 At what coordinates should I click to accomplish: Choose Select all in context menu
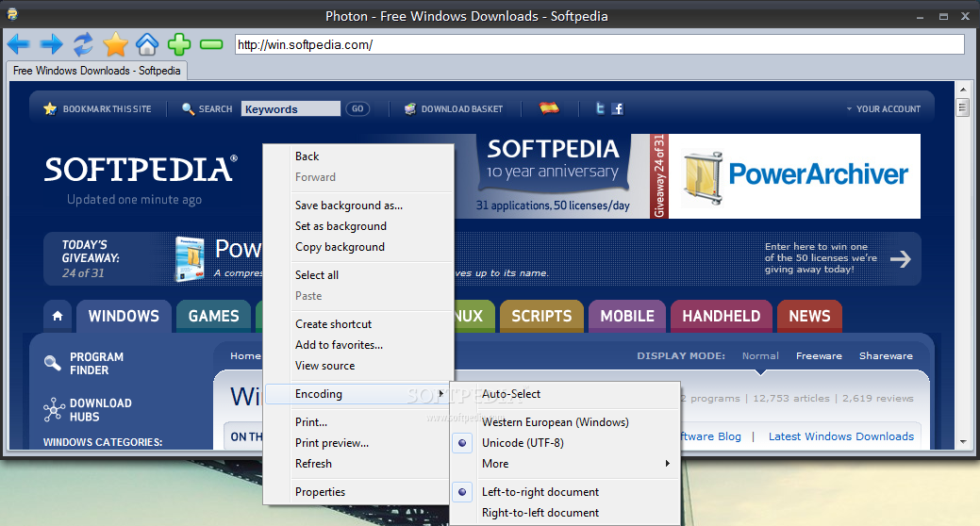(358, 275)
